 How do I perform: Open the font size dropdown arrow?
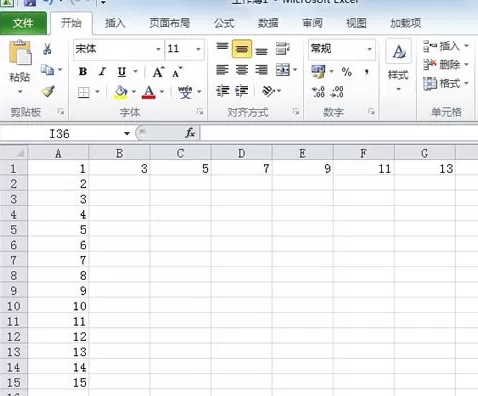[x=198, y=49]
